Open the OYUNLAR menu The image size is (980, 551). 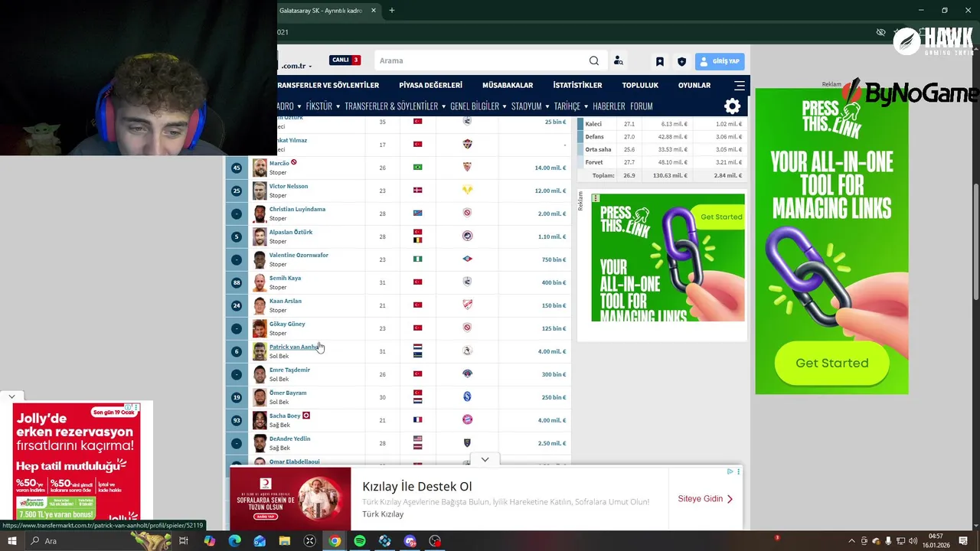(x=694, y=85)
